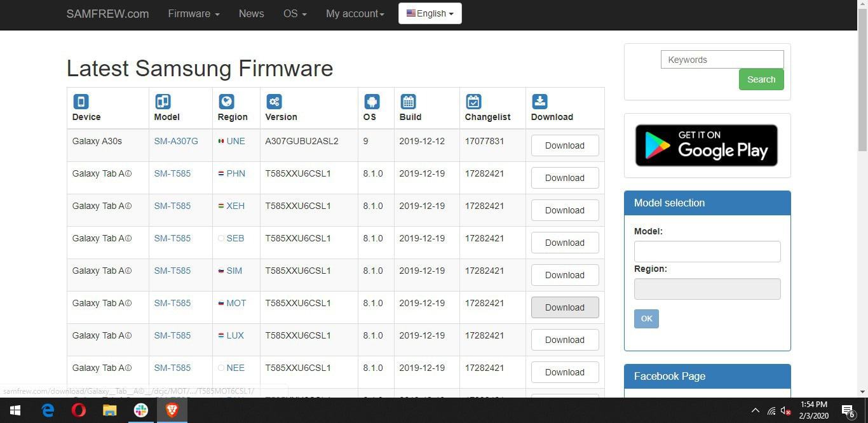The image size is (868, 423).
Task: Open the OS dropdown menu
Action: [x=295, y=13]
